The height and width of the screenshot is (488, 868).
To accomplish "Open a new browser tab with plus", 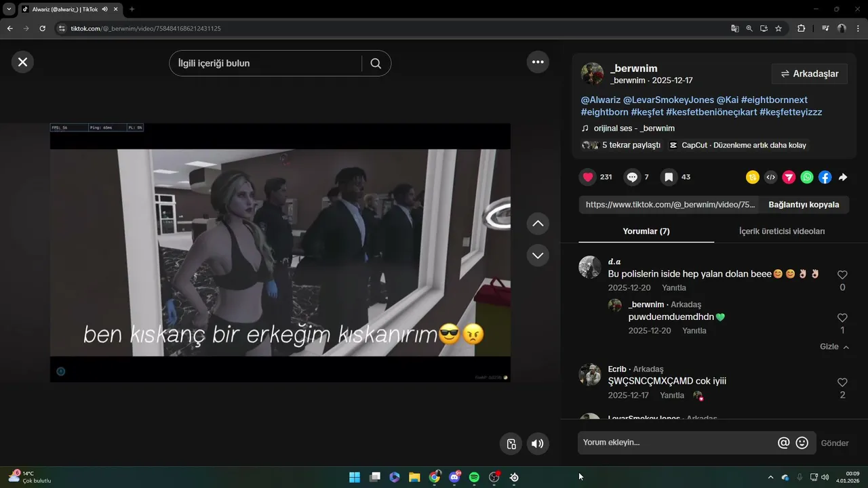I will coord(132,9).
